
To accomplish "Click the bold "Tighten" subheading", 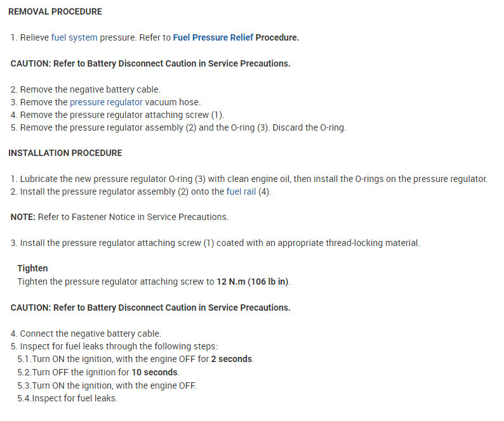I will tap(32, 268).
